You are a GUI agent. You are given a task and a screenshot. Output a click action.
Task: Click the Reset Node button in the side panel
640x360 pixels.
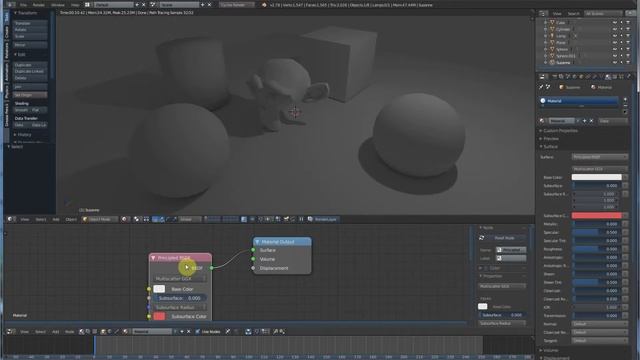point(505,238)
